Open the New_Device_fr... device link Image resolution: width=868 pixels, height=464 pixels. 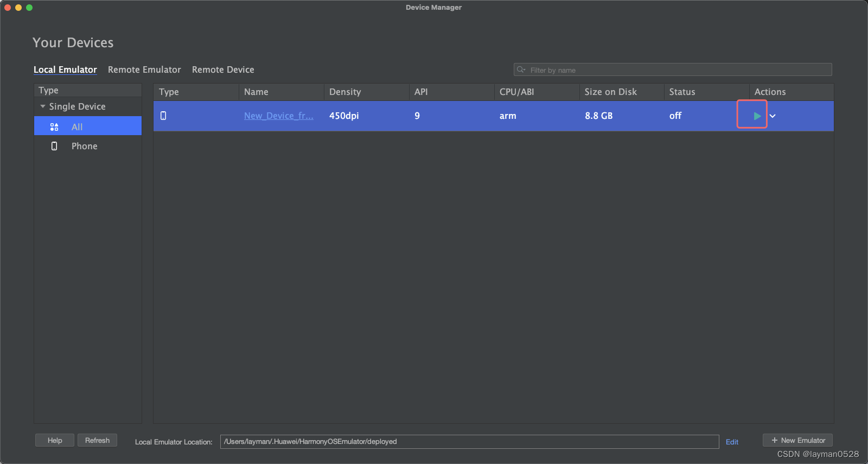[279, 116]
